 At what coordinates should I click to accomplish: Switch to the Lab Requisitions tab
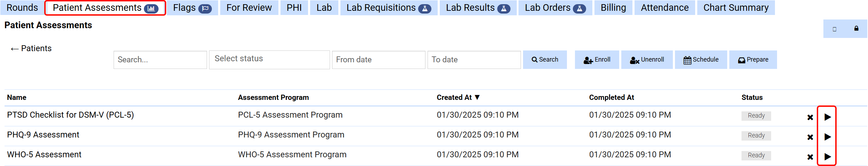pyautogui.click(x=389, y=8)
